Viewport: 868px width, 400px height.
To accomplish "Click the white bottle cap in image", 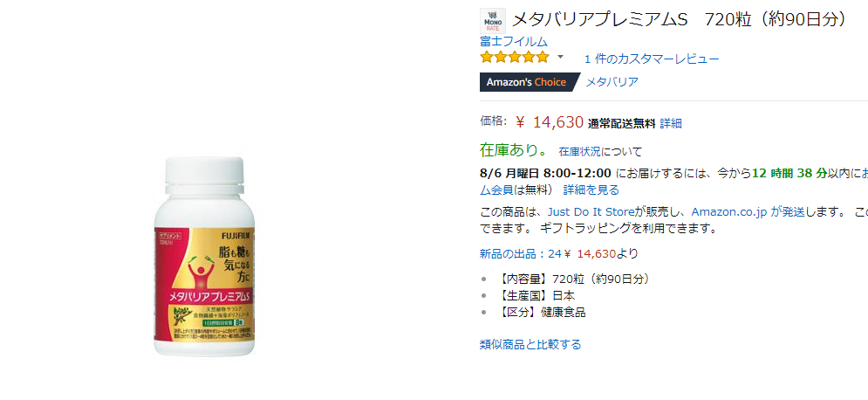I will (205, 176).
